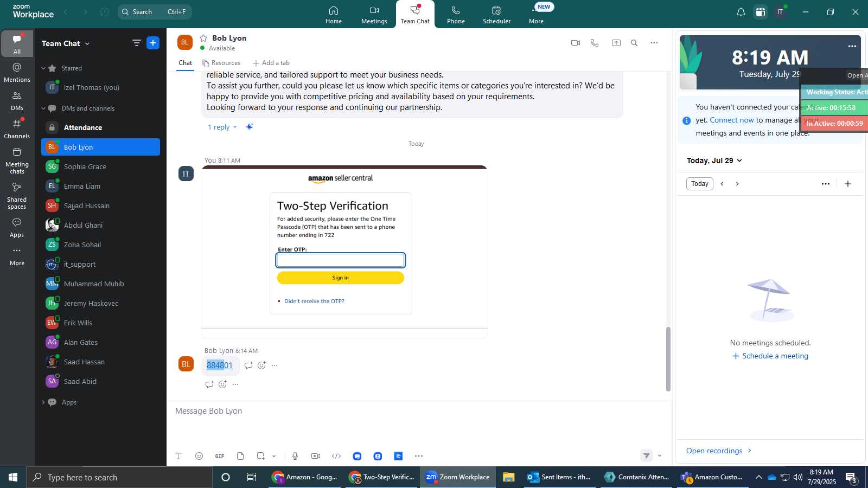This screenshot has height=488, width=868.
Task: Go to the previous calendar day
Action: click(722, 184)
